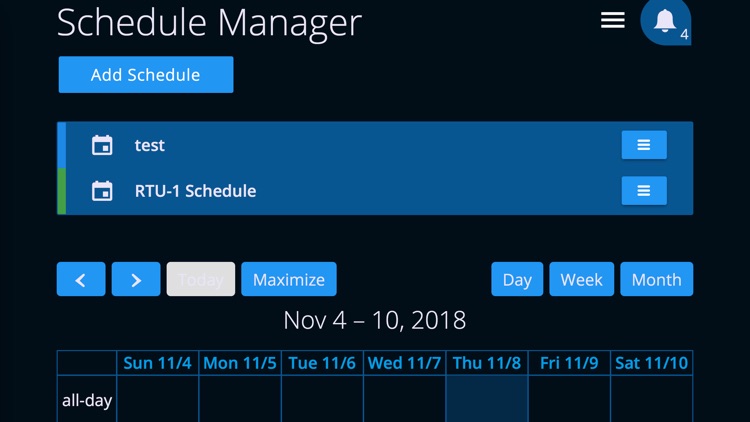Image resolution: width=750 pixels, height=422 pixels.
Task: Maximize the calendar view
Action: point(289,280)
